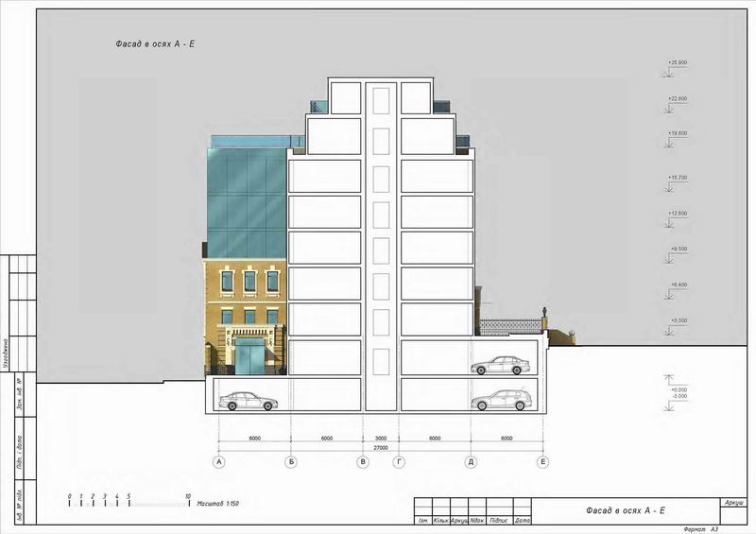The height and width of the screenshot is (534, 756).
Task: Click the +15.700 elevation level mark
Action: 677,178
